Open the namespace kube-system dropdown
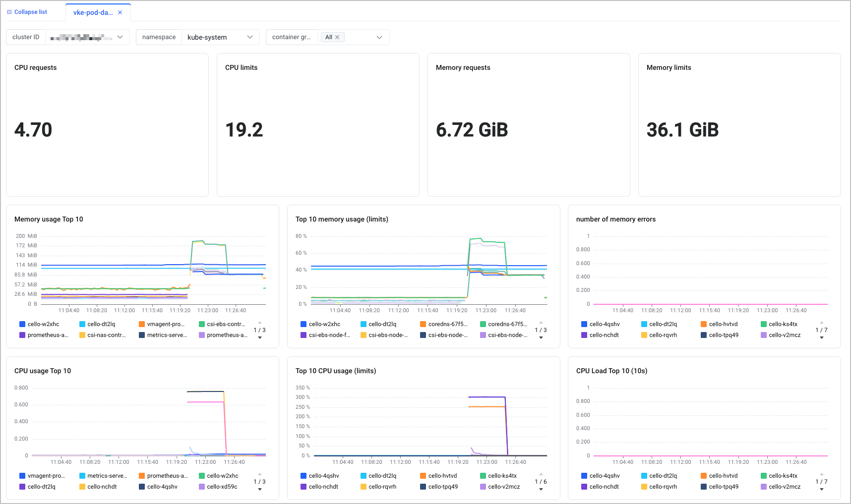This screenshot has height=504, width=851. [220, 37]
